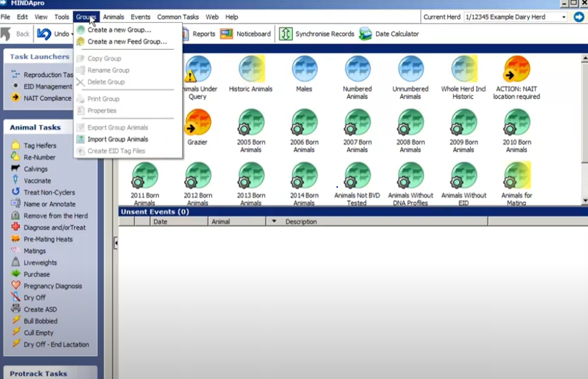Select the 2012 Born Animals group
588x379 pixels.
(x=198, y=176)
